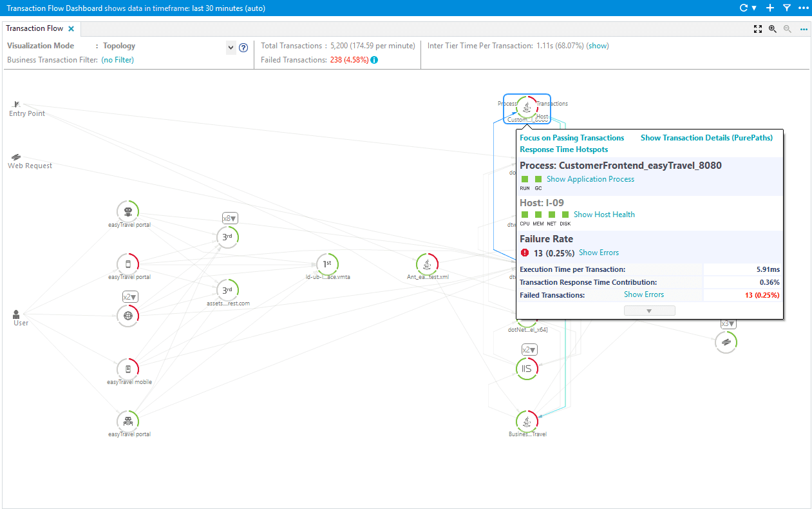Open Show Transaction Details (PurePaths)
The height and width of the screenshot is (509, 812).
tap(706, 138)
